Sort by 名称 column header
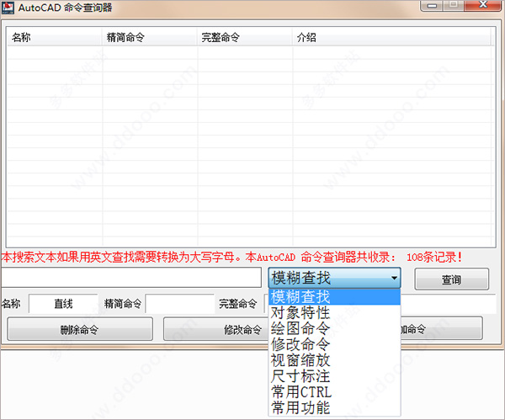 click(x=54, y=37)
